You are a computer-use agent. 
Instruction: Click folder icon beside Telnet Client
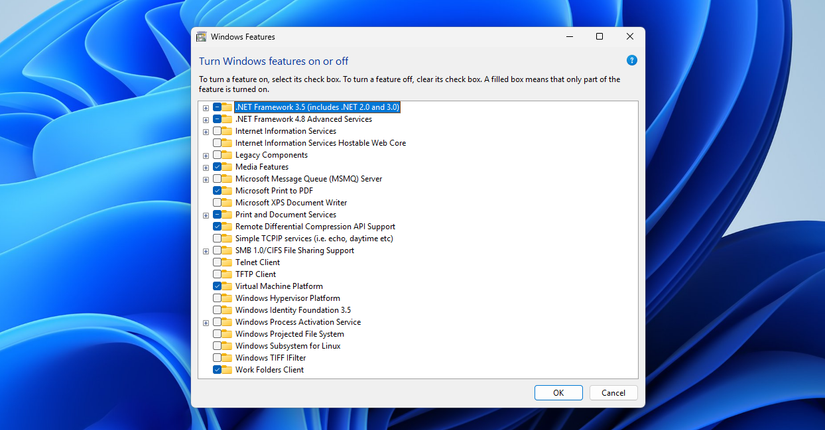227,262
